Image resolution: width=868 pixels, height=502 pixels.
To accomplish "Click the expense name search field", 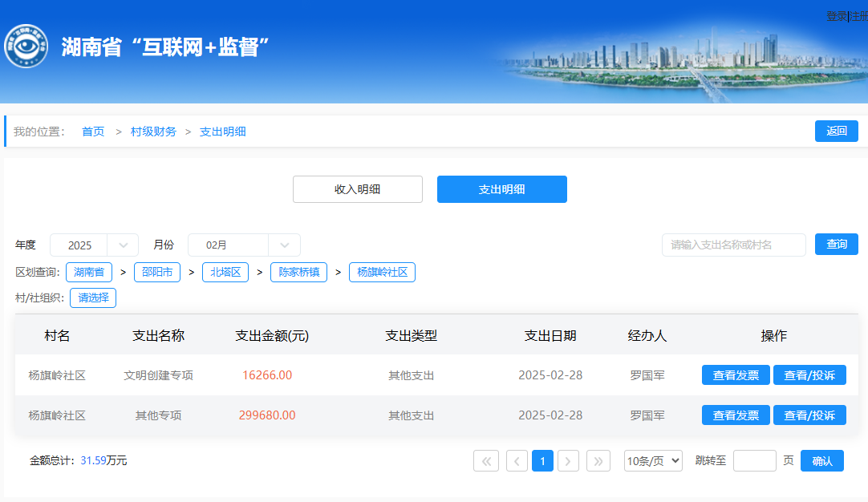I will point(734,245).
